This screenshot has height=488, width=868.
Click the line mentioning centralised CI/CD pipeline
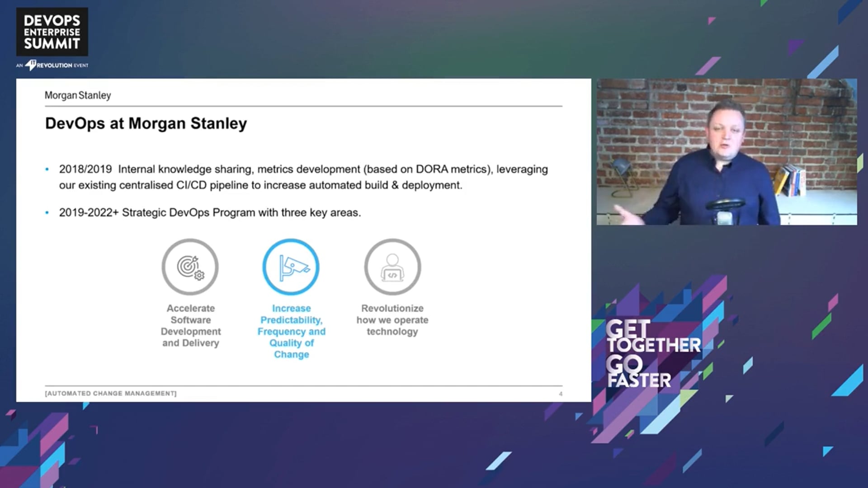pyautogui.click(x=261, y=185)
